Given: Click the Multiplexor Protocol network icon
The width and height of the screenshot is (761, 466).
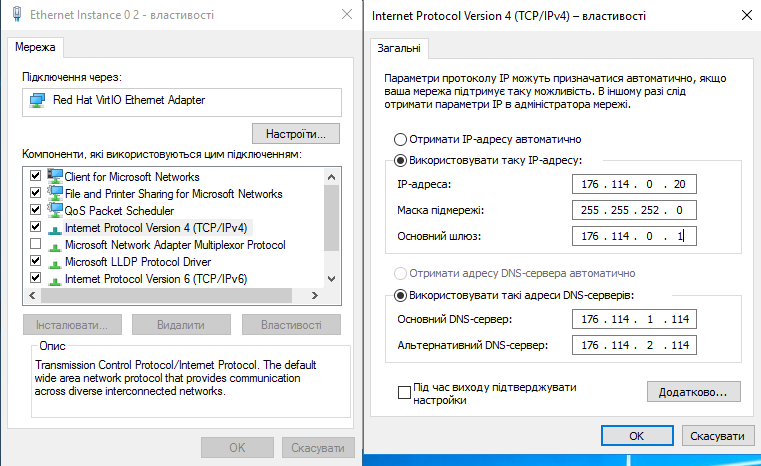Looking at the screenshot, I should click(x=55, y=246).
